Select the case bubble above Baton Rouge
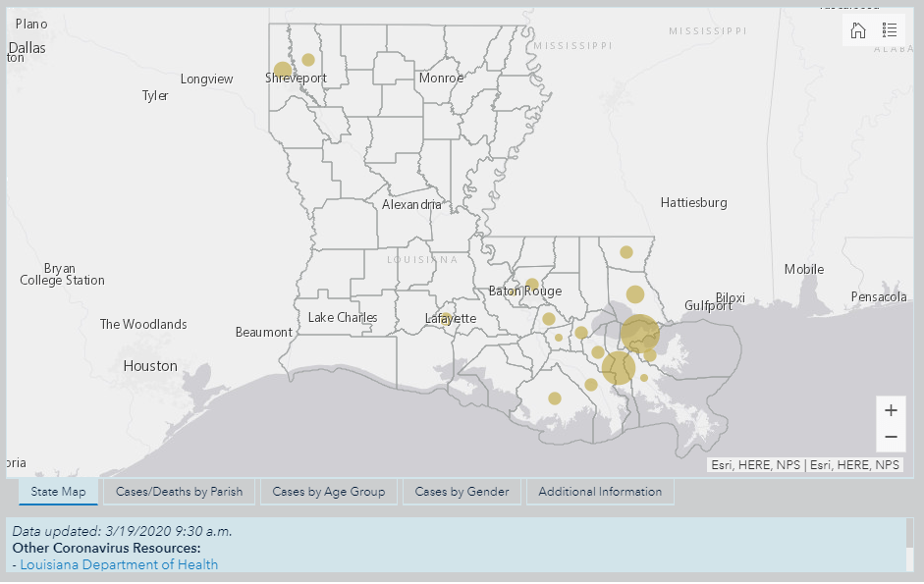This screenshot has width=924, height=584. click(532, 285)
